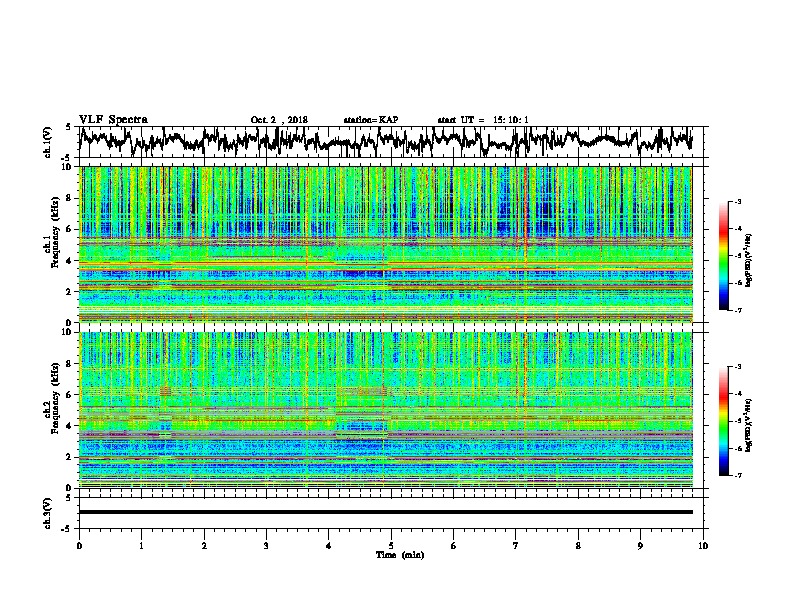The width and height of the screenshot is (792, 612).
Task: Click time axis tick label '6'
Action: coord(454,546)
